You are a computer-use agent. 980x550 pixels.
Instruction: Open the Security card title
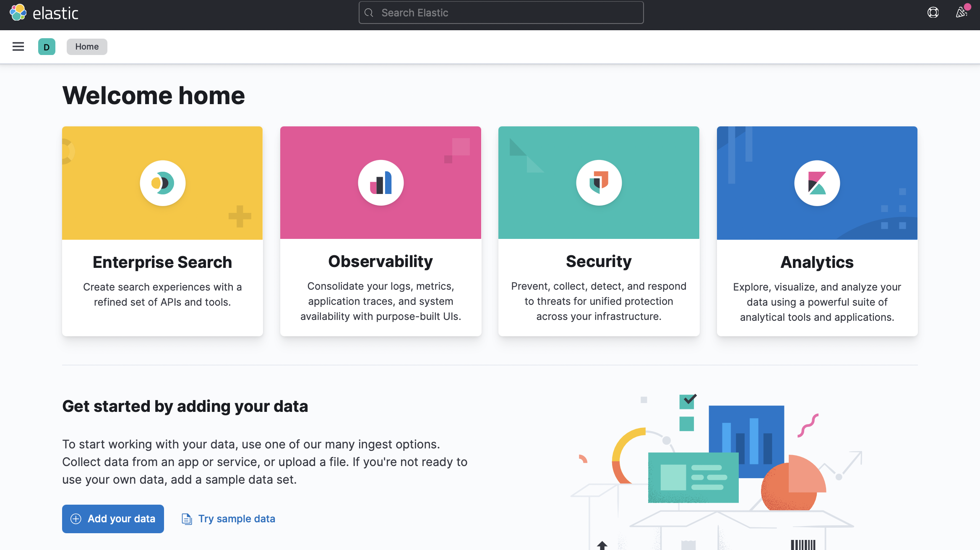click(599, 262)
